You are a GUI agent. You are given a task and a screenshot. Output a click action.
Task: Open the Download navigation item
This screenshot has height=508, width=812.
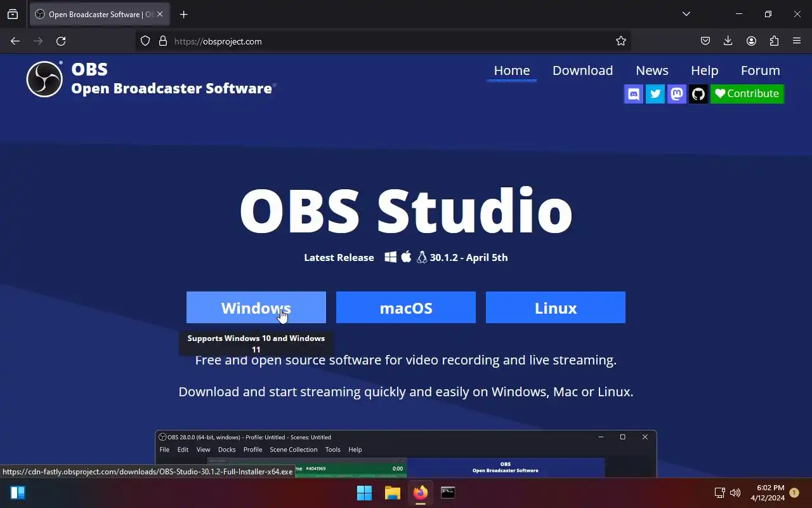point(583,70)
